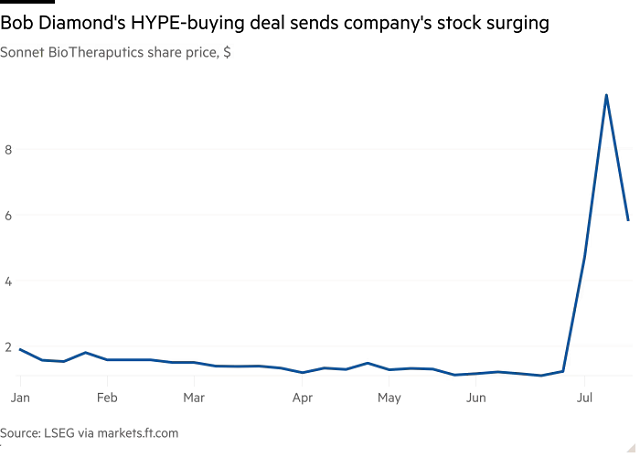This screenshot has height=457, width=640.
Task: Click the Jul label on the x-axis
Action: (584, 397)
